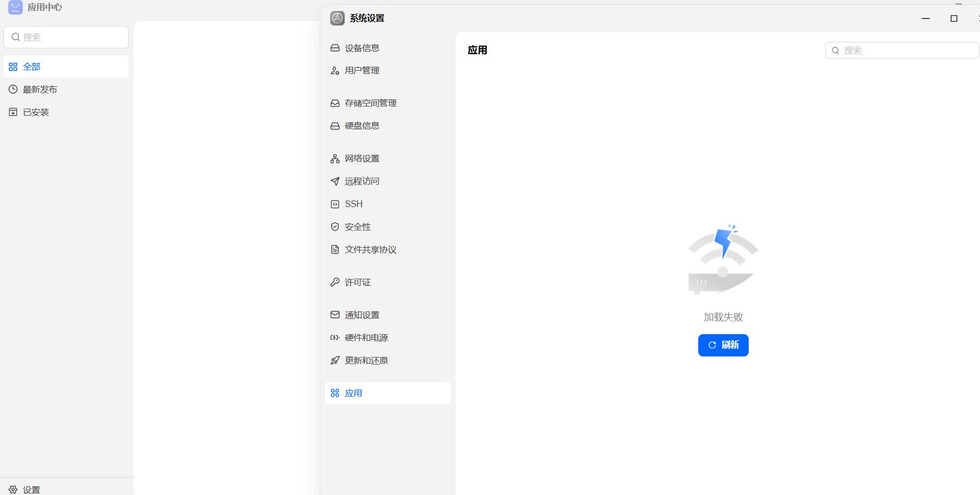Click the 远程访问 paper plane icon
The width and height of the screenshot is (980, 495).
[335, 181]
